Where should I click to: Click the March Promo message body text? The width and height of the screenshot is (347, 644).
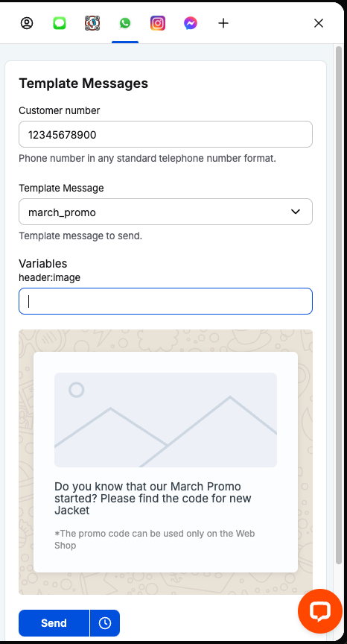coord(153,498)
